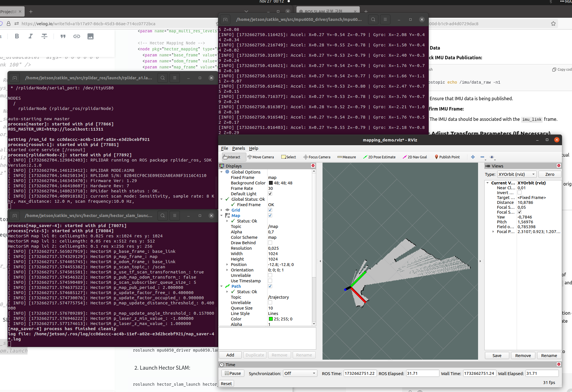Image resolution: width=572 pixels, height=392 pixels.
Task: Select the Move Camera tool
Action: pos(261,157)
